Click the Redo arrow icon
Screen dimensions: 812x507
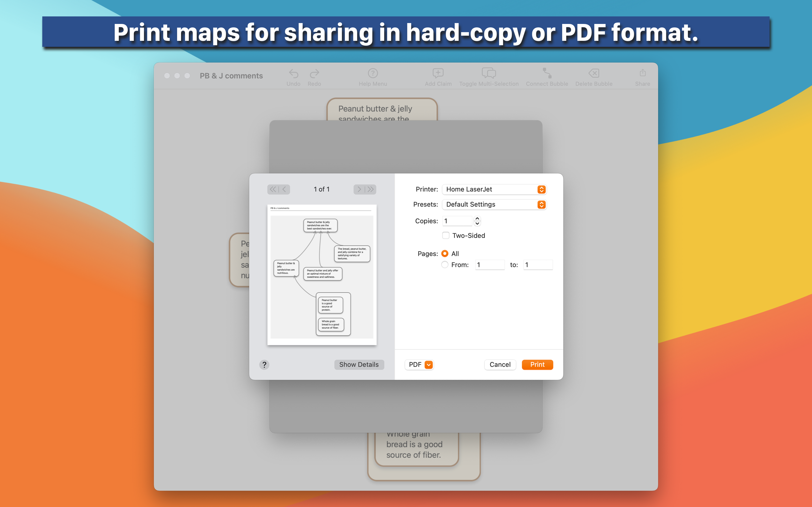pos(314,74)
